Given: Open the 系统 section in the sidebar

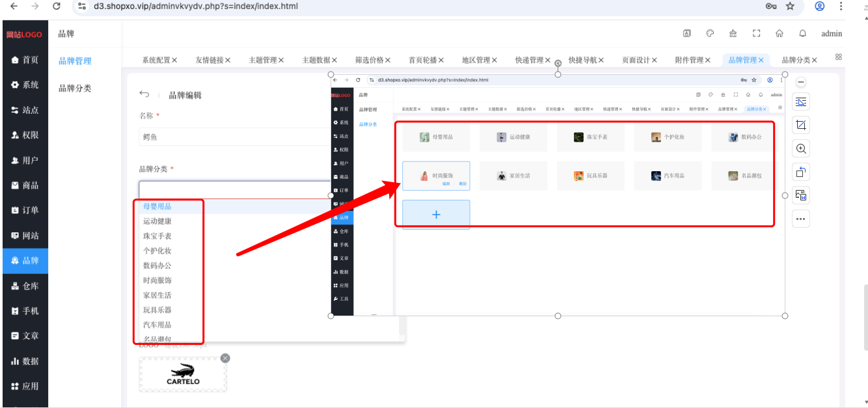Looking at the screenshot, I should tap(24, 85).
